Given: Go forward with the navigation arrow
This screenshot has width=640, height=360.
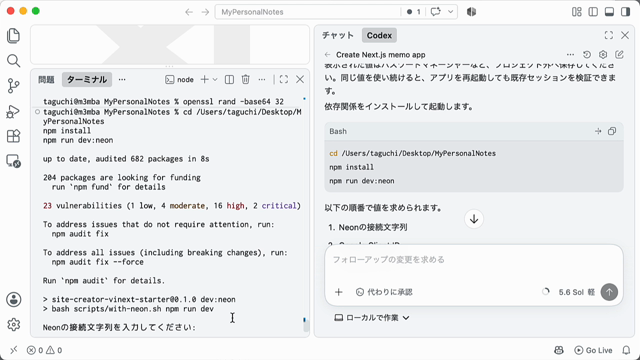Looking at the screenshot, I should [205, 12].
